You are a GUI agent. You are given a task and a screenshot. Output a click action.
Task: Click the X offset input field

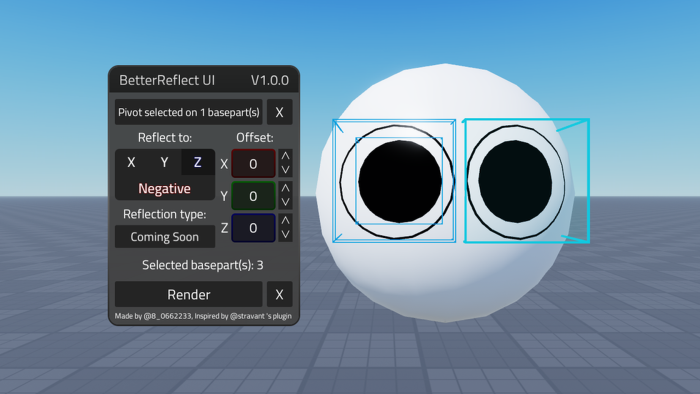pos(253,164)
